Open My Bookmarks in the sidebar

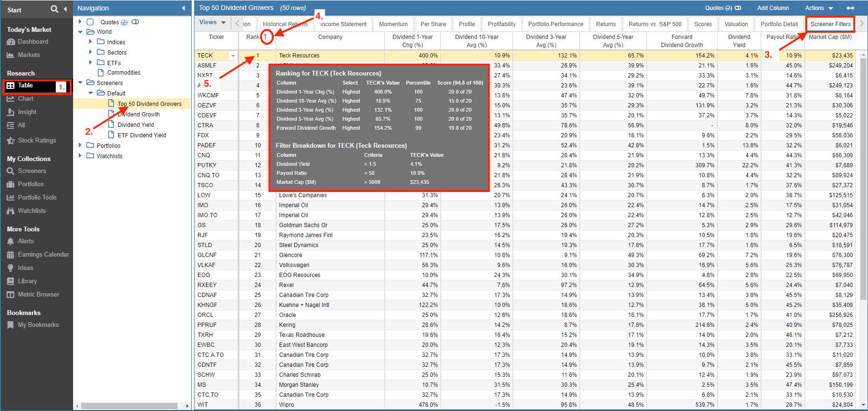[x=38, y=325]
